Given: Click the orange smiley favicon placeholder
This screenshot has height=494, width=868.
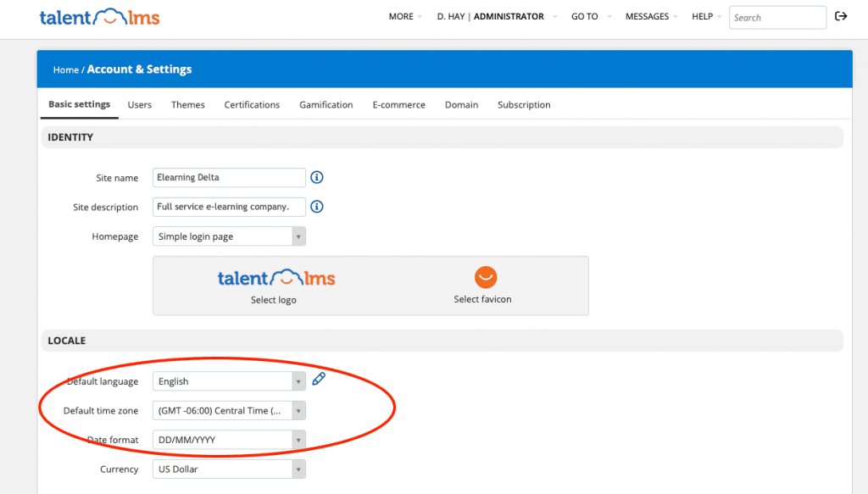Looking at the screenshot, I should [x=485, y=277].
